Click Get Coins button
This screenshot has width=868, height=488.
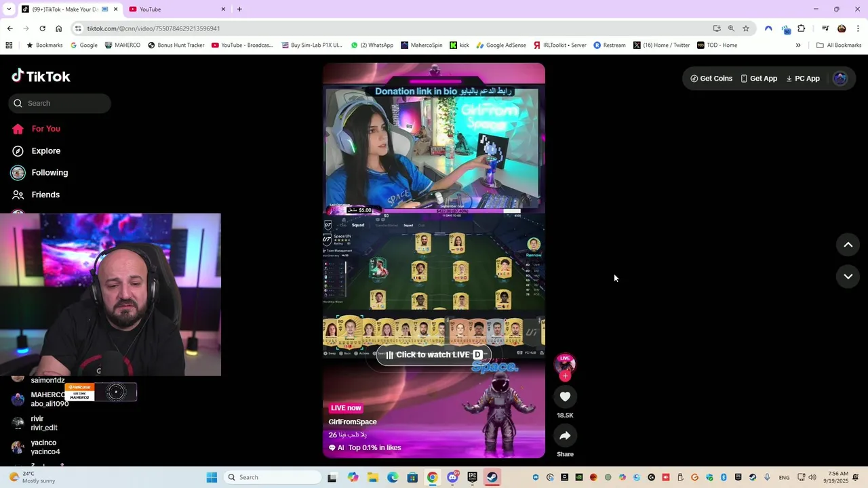coord(711,79)
